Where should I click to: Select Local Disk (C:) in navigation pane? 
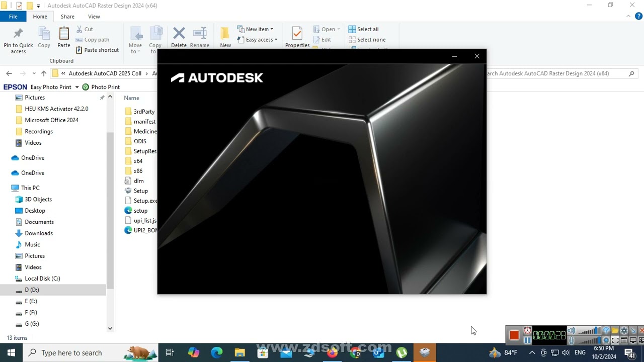coord(42,279)
